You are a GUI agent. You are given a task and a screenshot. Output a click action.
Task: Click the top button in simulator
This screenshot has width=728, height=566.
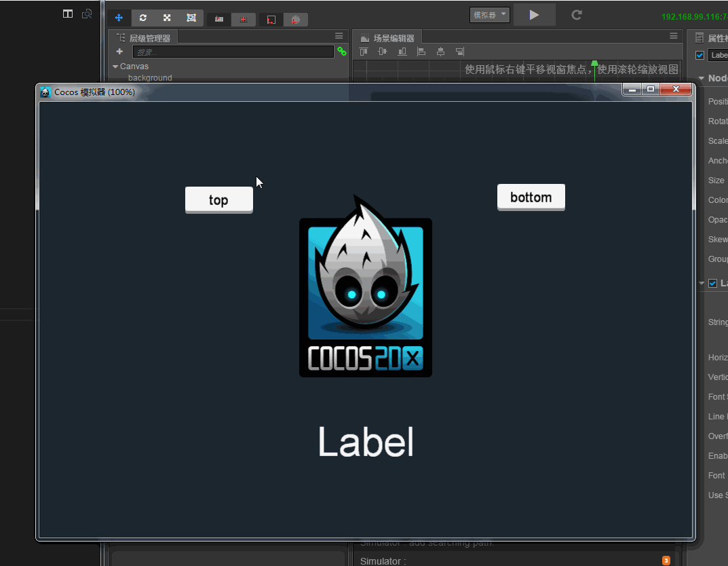(x=218, y=200)
